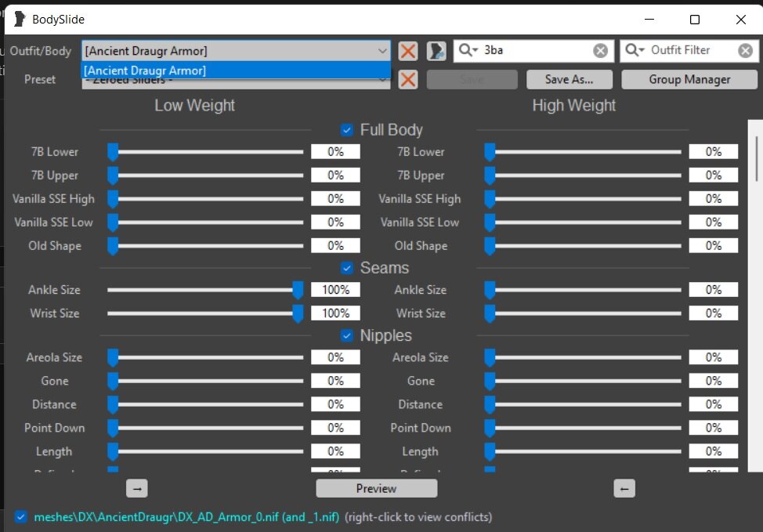This screenshot has width=763, height=532.
Task: Click the High Weight column heading
Action: click(x=573, y=106)
